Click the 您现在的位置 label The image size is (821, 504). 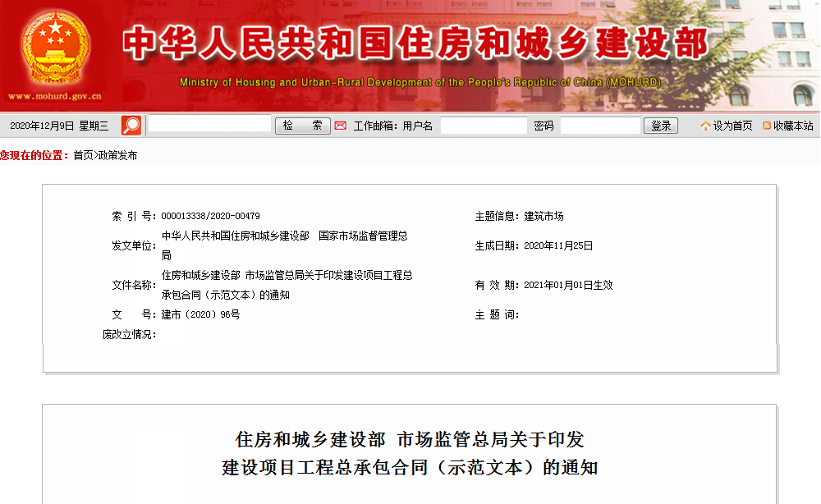point(34,155)
